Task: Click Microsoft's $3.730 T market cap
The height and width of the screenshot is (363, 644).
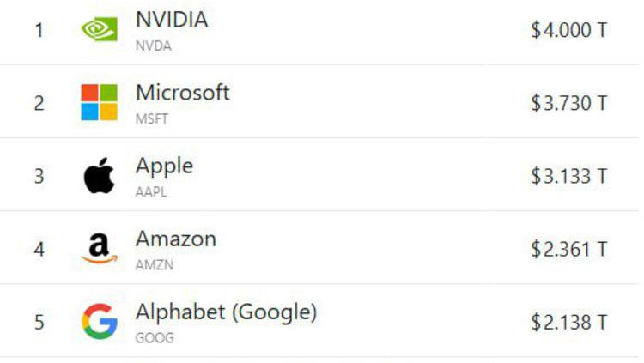Action: [568, 103]
